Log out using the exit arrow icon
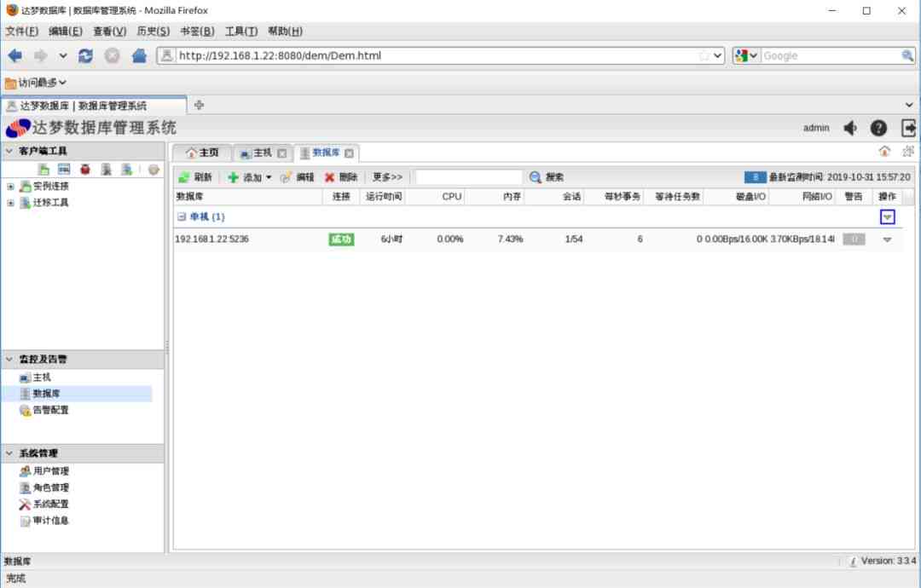Viewport: 921px width, 588px height. point(909,128)
